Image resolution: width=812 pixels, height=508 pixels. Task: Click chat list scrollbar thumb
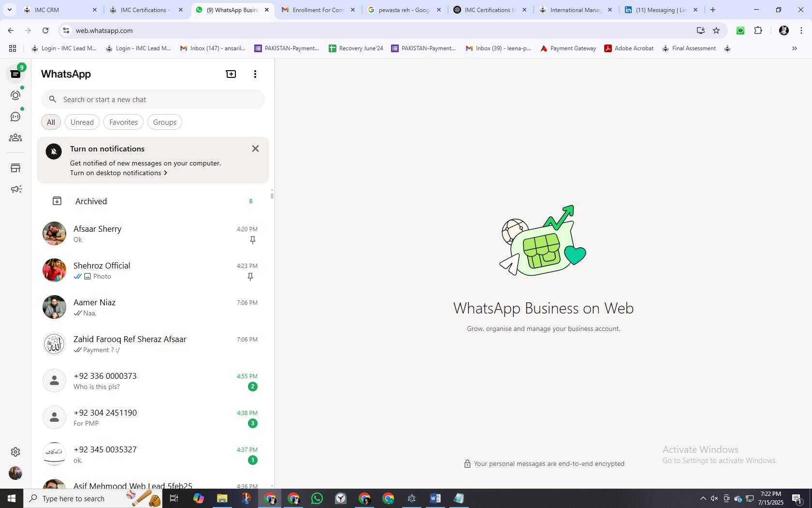click(x=272, y=195)
